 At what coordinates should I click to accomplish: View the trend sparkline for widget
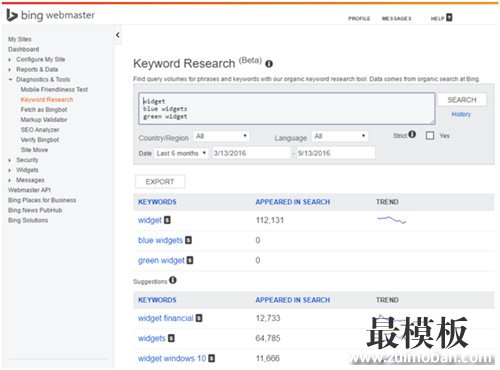(391, 220)
